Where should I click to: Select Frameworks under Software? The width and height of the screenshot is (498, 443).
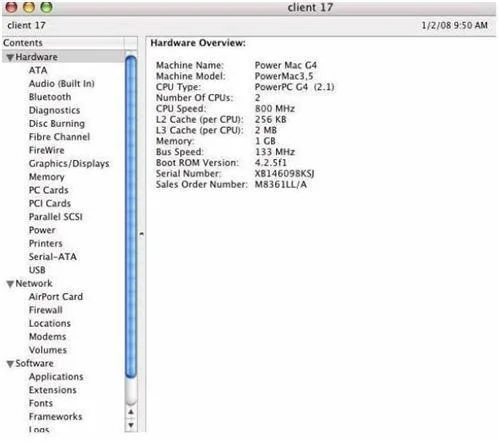pyautogui.click(x=56, y=417)
